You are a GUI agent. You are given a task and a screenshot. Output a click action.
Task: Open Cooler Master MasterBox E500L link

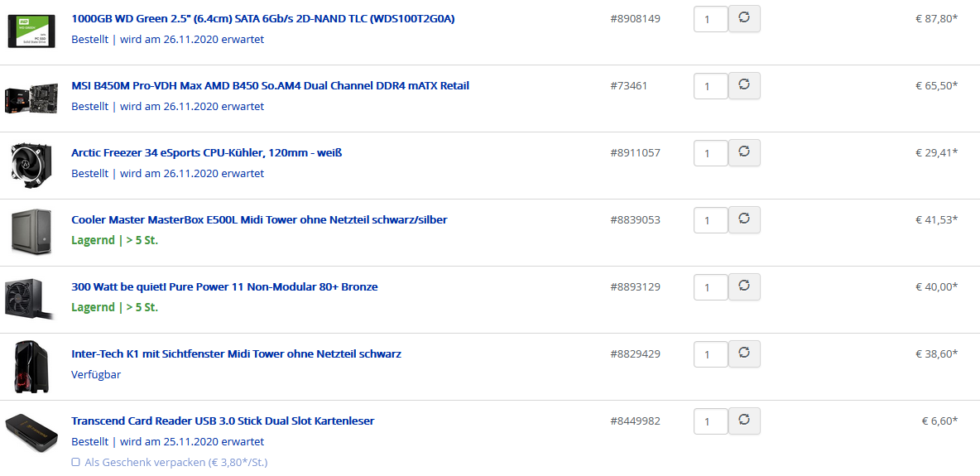(x=259, y=219)
